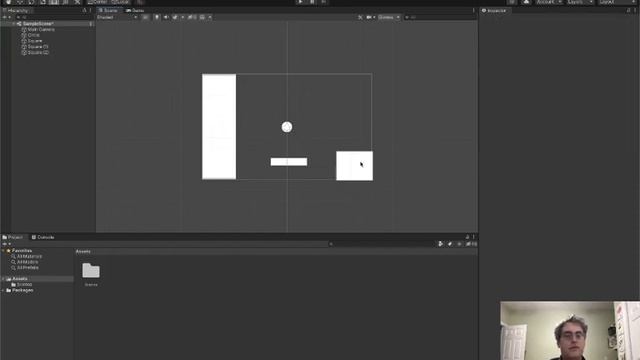Viewport: 640px width, 360px height.
Task: Toggle scene audio
Action: pos(166,18)
